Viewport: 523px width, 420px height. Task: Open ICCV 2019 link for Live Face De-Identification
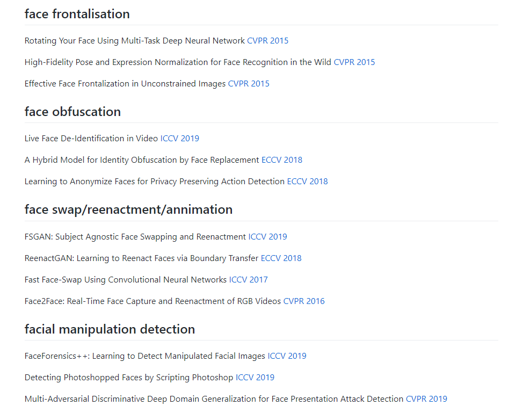point(179,139)
